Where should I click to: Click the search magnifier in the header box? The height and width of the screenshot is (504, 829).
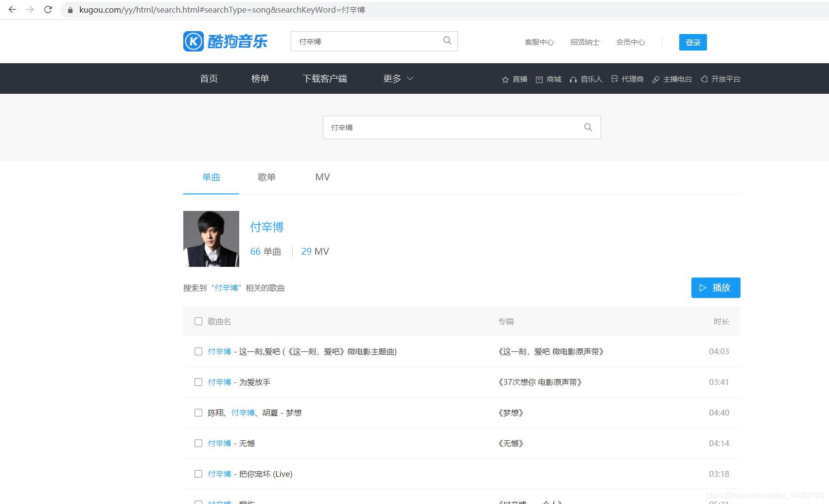[447, 41]
